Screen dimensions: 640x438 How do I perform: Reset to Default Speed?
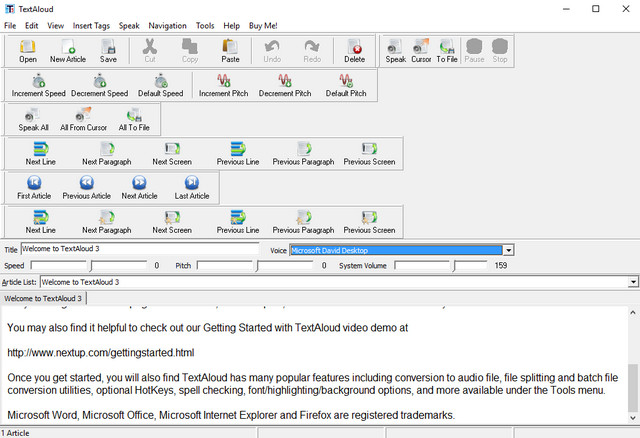pyautogui.click(x=160, y=85)
